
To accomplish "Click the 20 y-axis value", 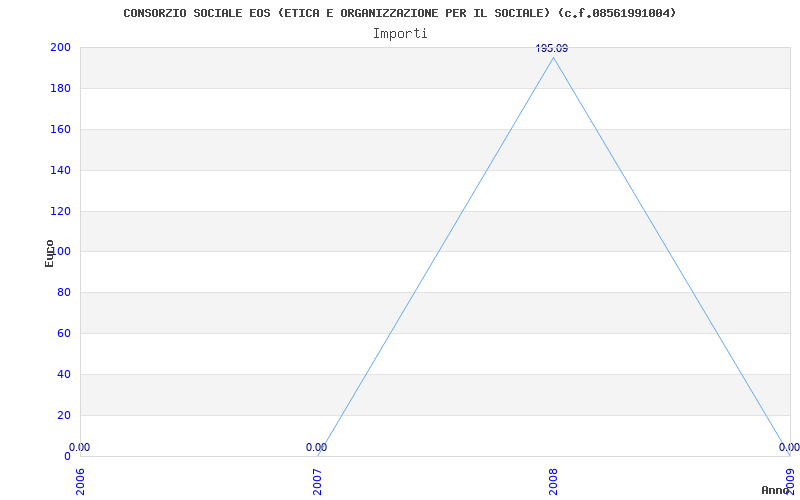I will pyautogui.click(x=64, y=415).
